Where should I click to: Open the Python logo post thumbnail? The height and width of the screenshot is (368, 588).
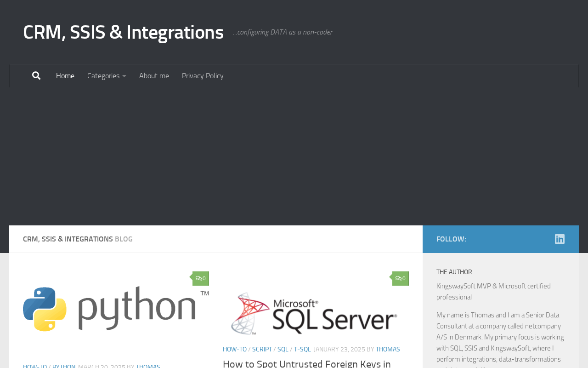116,309
